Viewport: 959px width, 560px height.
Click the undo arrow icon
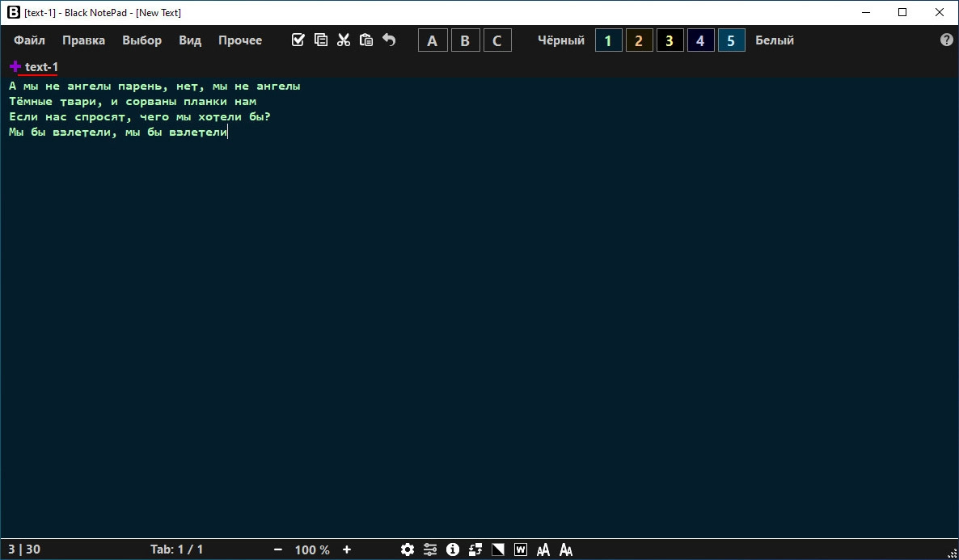(x=389, y=40)
